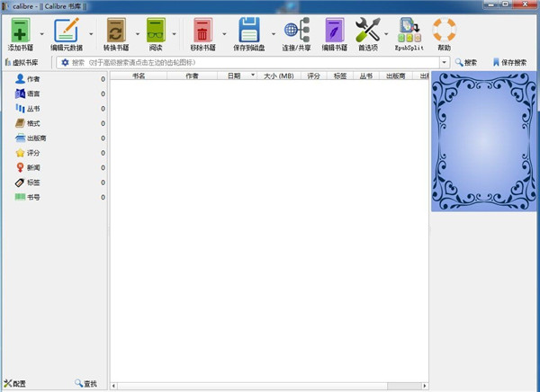The width and height of the screenshot is (540, 392).
Task: Click 查找 find button in tag browser
Action: coord(86,383)
